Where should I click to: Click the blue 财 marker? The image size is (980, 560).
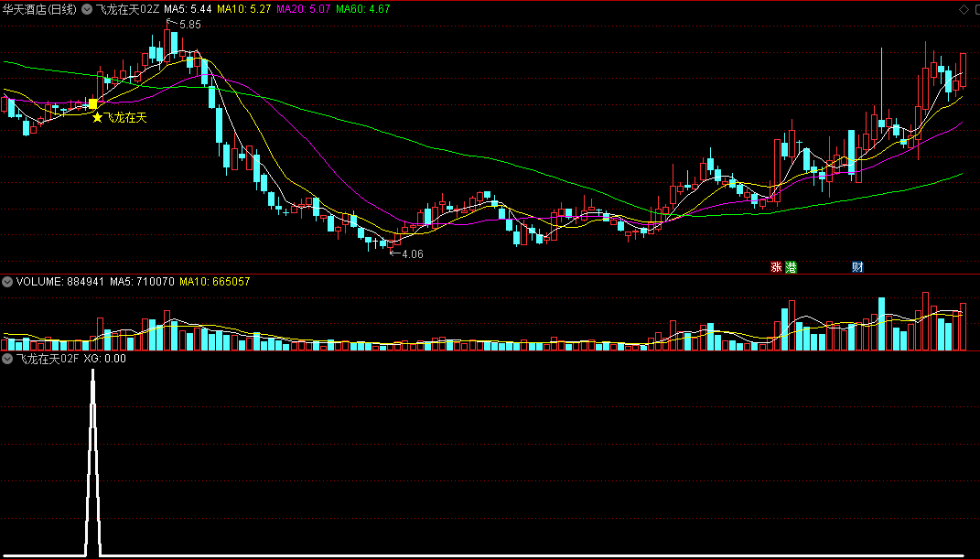point(857,267)
